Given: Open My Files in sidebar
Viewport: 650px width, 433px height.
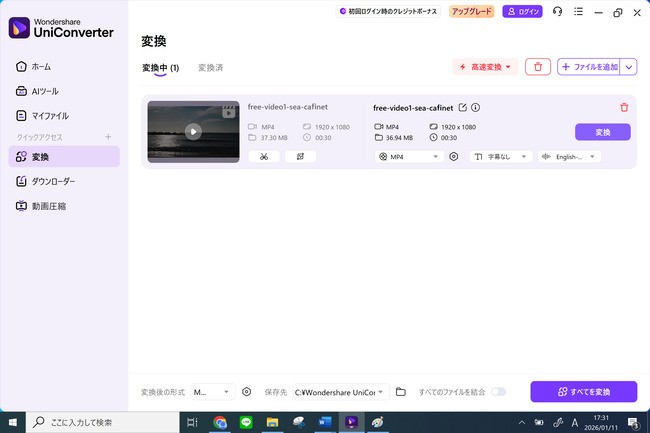Looking at the screenshot, I should [42, 116].
